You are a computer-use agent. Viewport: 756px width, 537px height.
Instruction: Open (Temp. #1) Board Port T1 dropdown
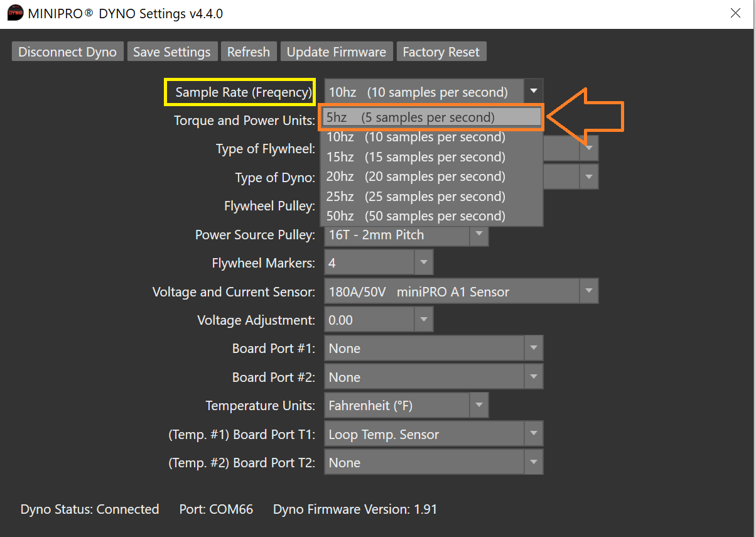coord(533,434)
